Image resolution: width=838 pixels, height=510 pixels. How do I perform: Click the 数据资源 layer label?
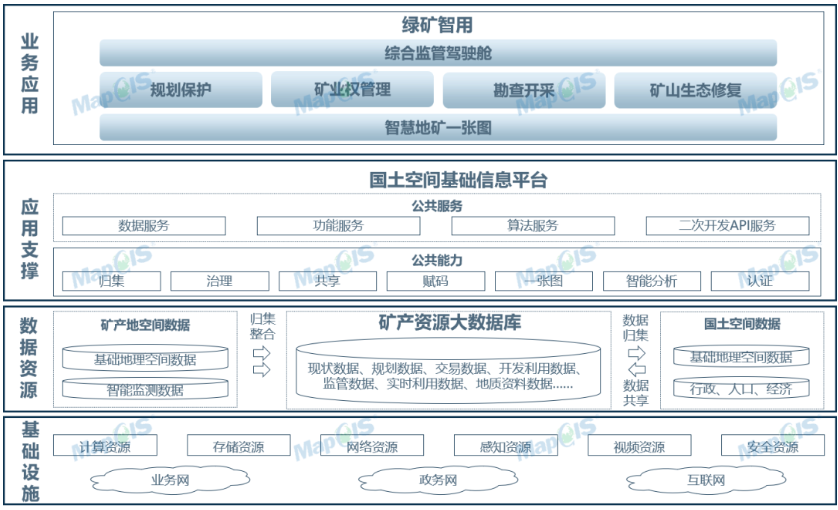(28, 358)
